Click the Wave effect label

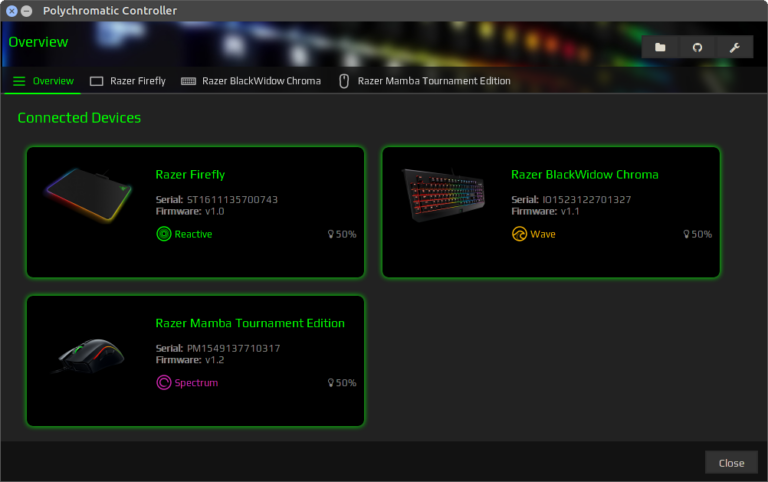[543, 234]
